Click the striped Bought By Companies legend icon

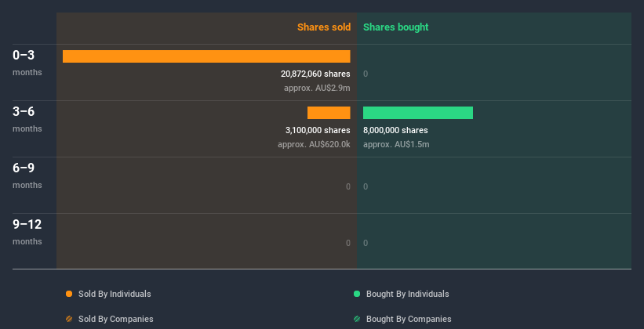coord(357,319)
